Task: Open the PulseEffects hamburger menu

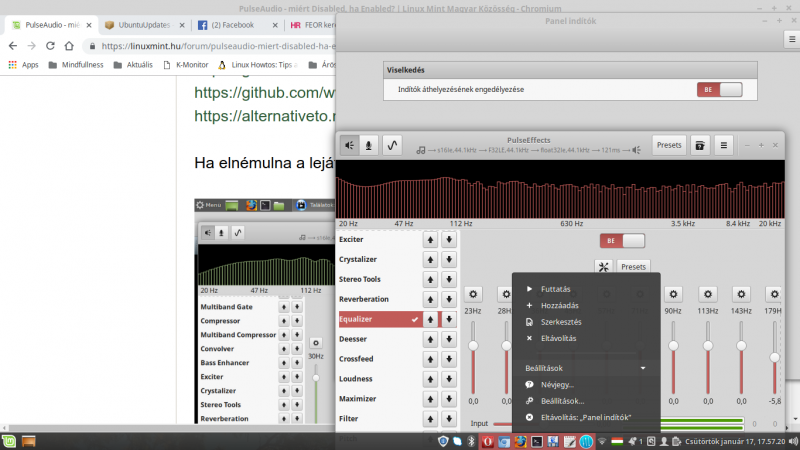Action: coord(723,145)
